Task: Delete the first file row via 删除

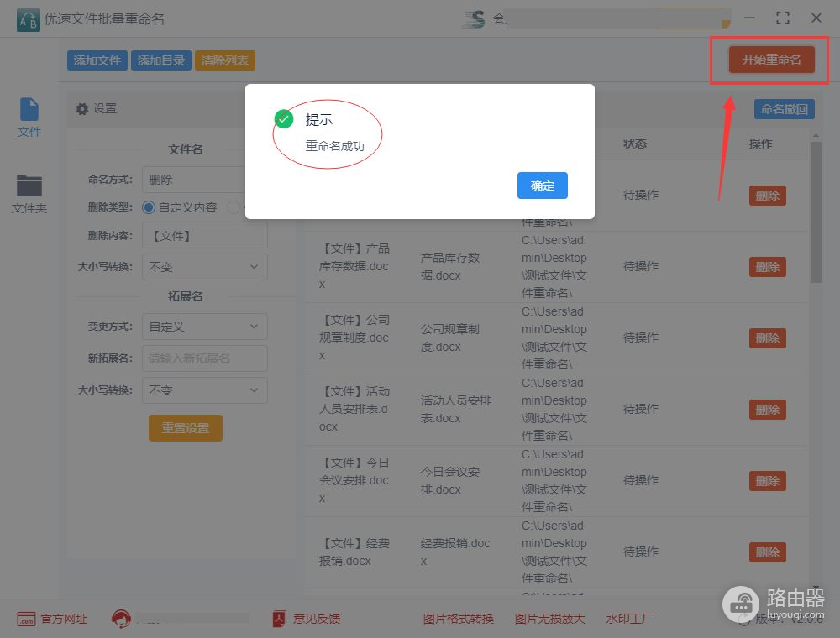Action: pos(767,196)
